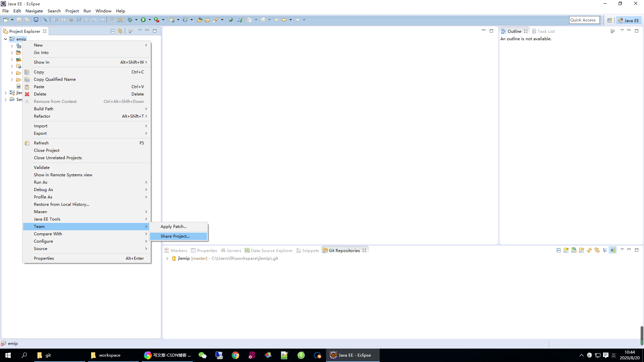
Task: Click the Quick Access input field
Action: [x=584, y=20]
